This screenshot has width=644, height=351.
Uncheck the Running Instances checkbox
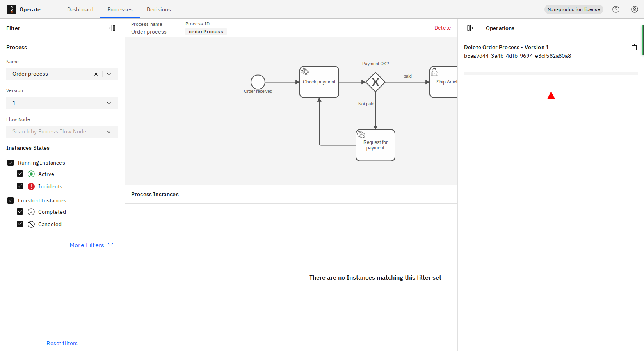coord(11,163)
